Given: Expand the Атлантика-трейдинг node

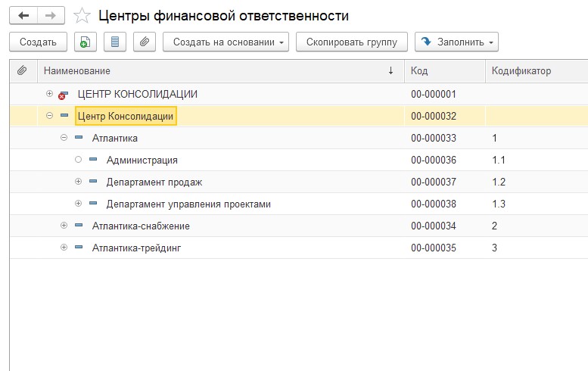Looking at the screenshot, I should [64, 248].
